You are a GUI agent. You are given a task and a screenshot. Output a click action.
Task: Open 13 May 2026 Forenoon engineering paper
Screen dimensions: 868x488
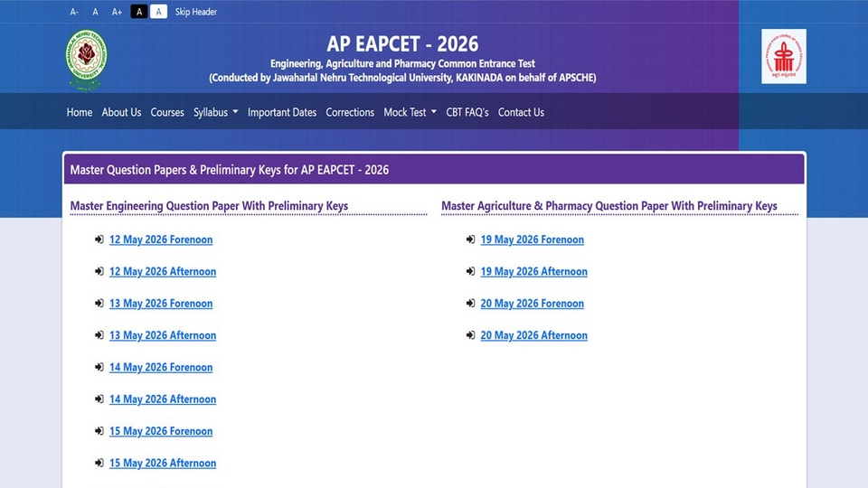(161, 304)
